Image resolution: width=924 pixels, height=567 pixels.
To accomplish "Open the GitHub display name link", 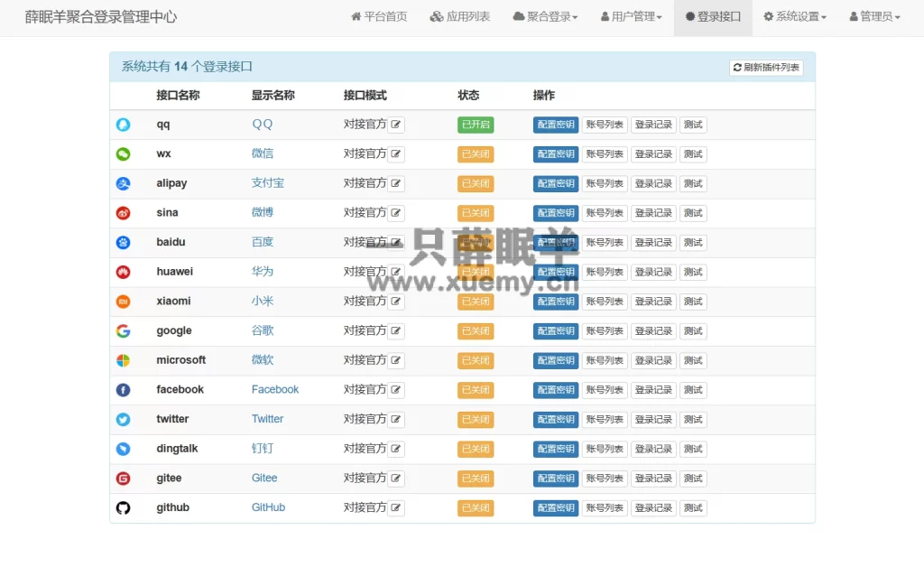I will pyautogui.click(x=268, y=507).
